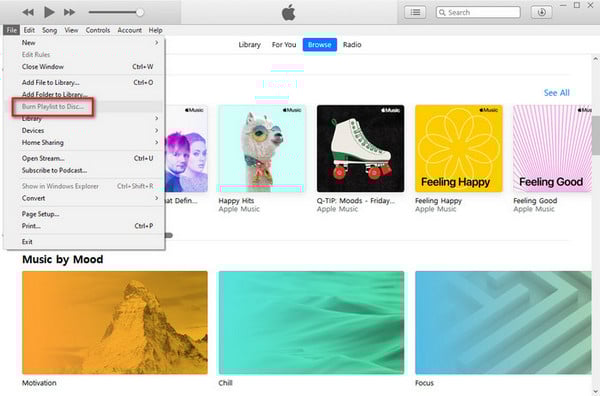
Task: Open the Edit menu
Action: point(29,30)
